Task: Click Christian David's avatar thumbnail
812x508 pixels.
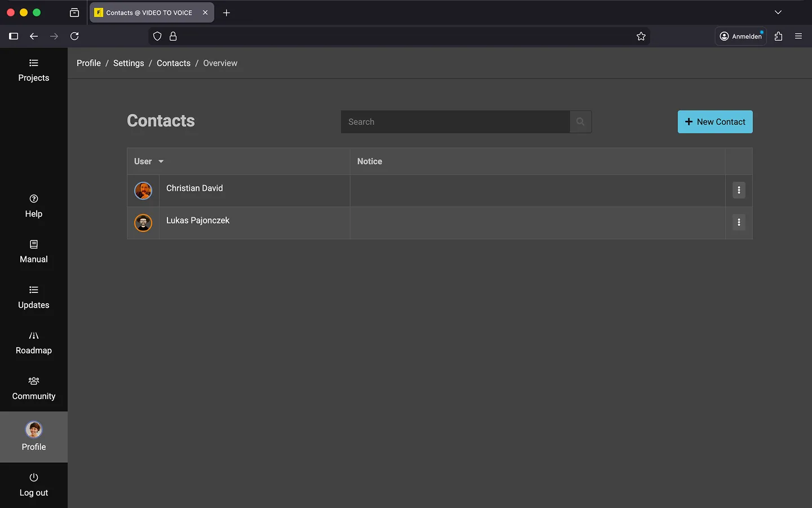Action: 143,191
